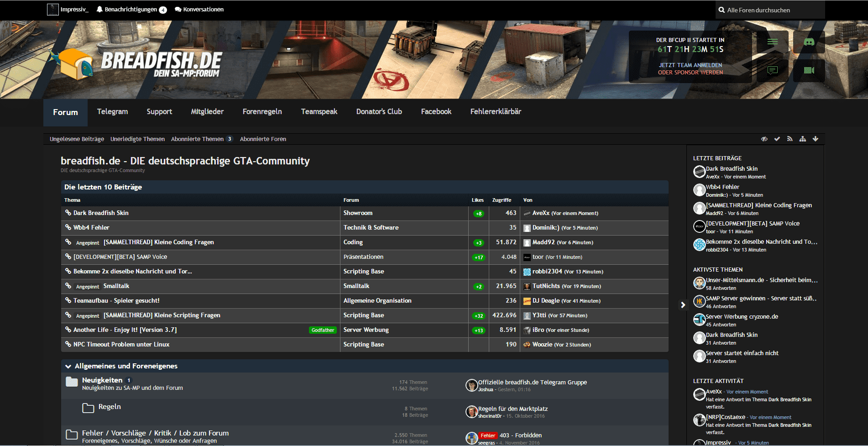Viewport: 868px width, 446px height.
Task: Click the RSS feed icon
Action: [790, 139]
